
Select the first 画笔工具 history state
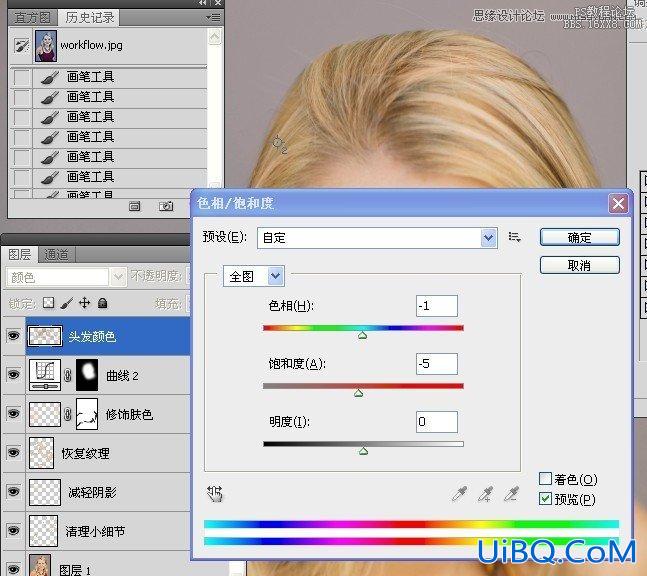tap(108, 77)
